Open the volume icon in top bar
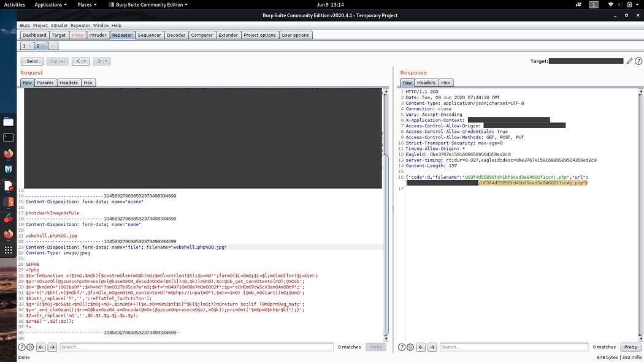 tap(619, 4)
